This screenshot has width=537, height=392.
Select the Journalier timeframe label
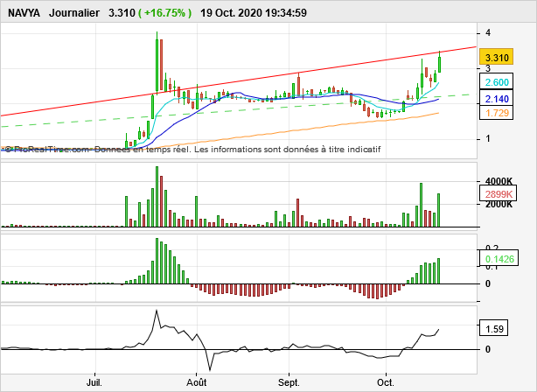[74, 13]
